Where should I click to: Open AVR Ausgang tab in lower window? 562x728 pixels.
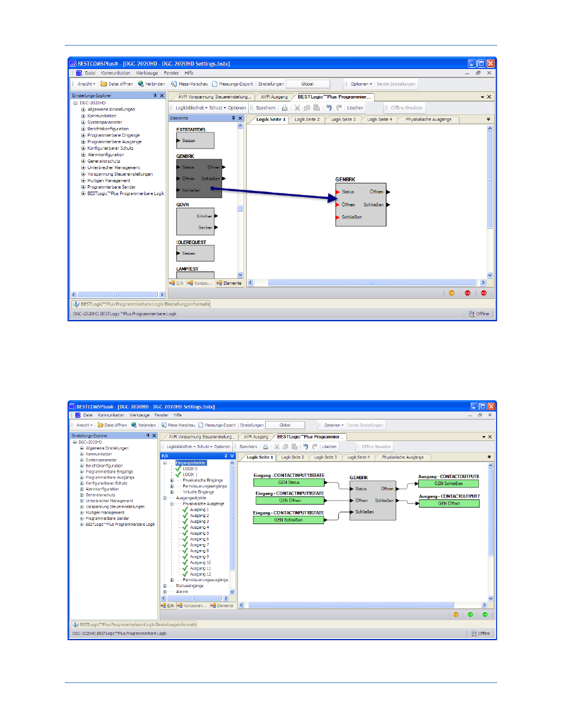[x=256, y=437]
